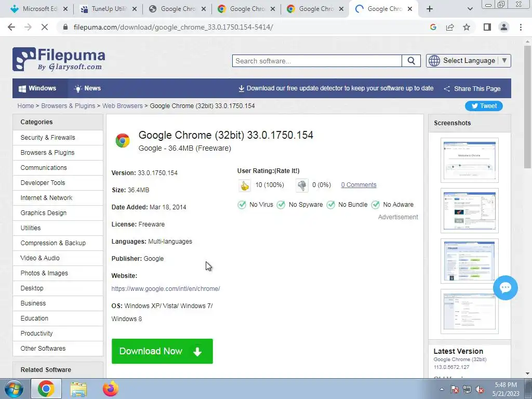Click the Google Chrome product icon
Viewport: 532px width, 399px height.
click(123, 140)
